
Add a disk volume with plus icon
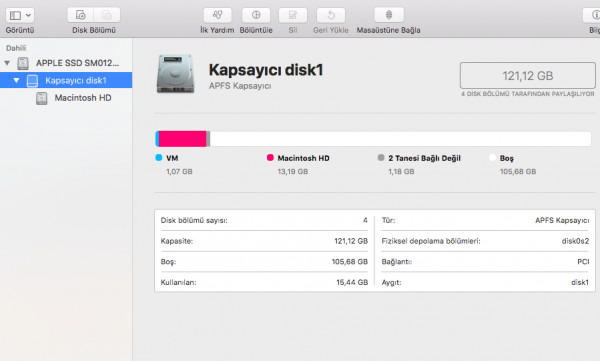(80, 15)
